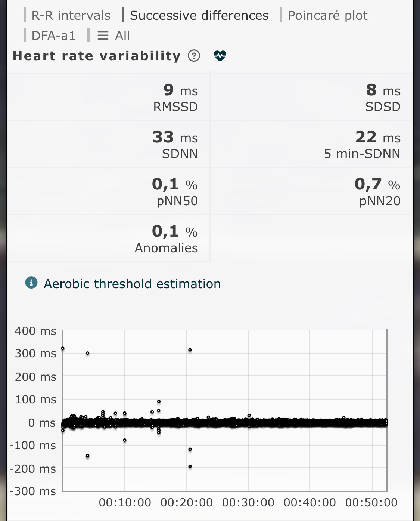Image resolution: width=420 pixels, height=521 pixels.
Task: Click the help question mark icon
Action: click(194, 56)
